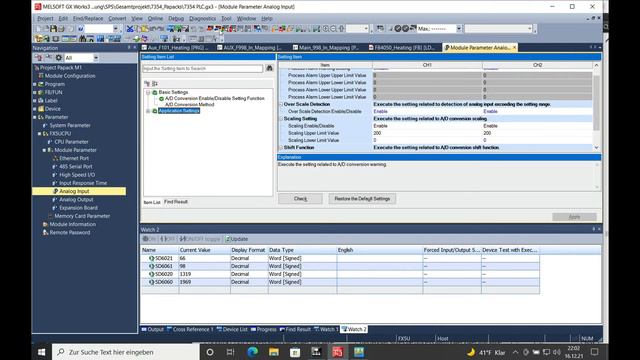Viewport: 640px width, 360px height.
Task: Click the Save project toolbar icon
Action: point(53,29)
